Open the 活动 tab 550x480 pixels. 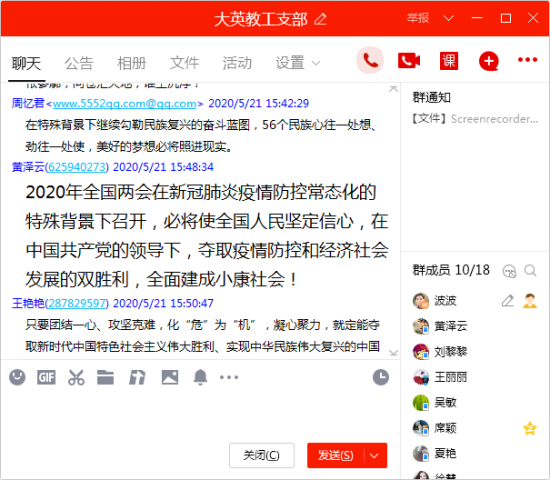click(237, 64)
